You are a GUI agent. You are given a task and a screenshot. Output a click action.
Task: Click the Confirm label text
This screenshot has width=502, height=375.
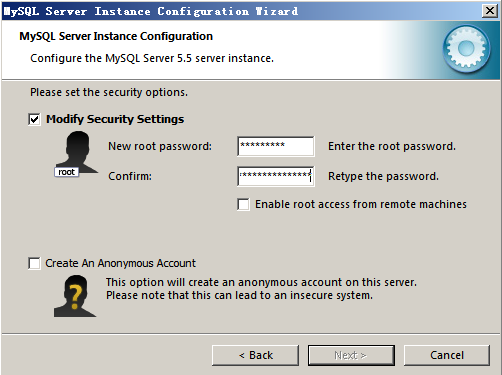(x=130, y=176)
